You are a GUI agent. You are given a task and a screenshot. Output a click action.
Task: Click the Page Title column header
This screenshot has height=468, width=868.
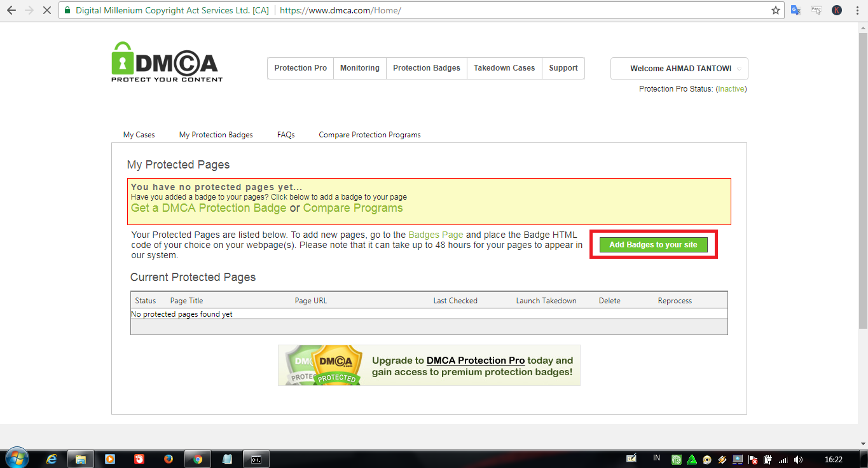point(187,301)
